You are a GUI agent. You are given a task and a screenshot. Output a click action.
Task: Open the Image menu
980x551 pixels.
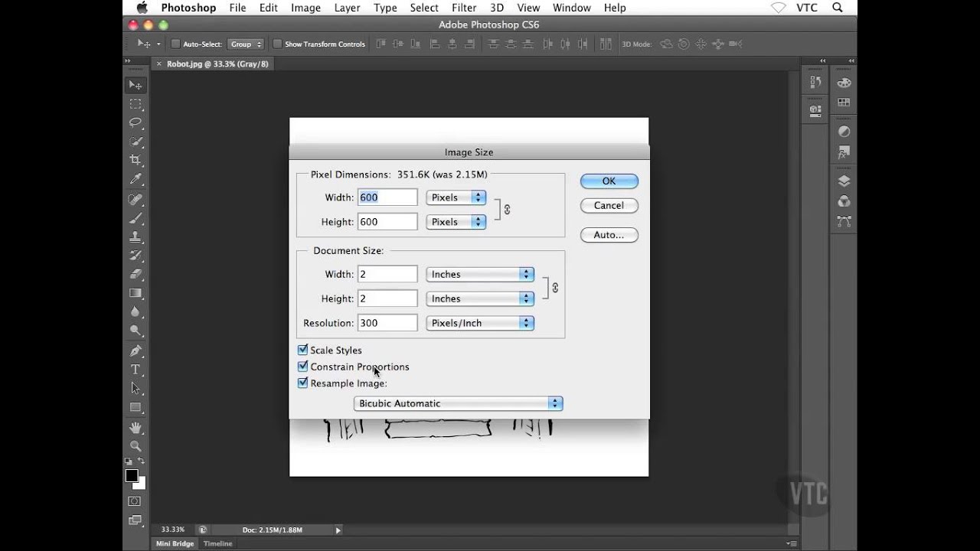click(x=305, y=8)
